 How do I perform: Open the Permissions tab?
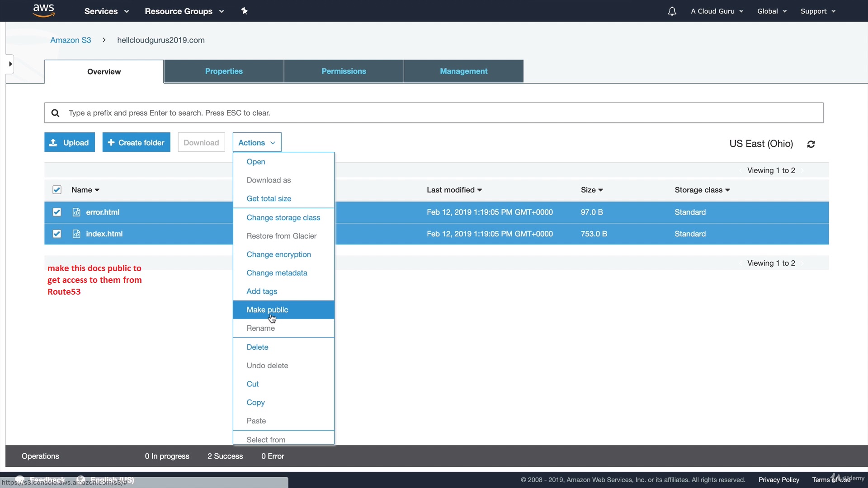pyautogui.click(x=344, y=71)
